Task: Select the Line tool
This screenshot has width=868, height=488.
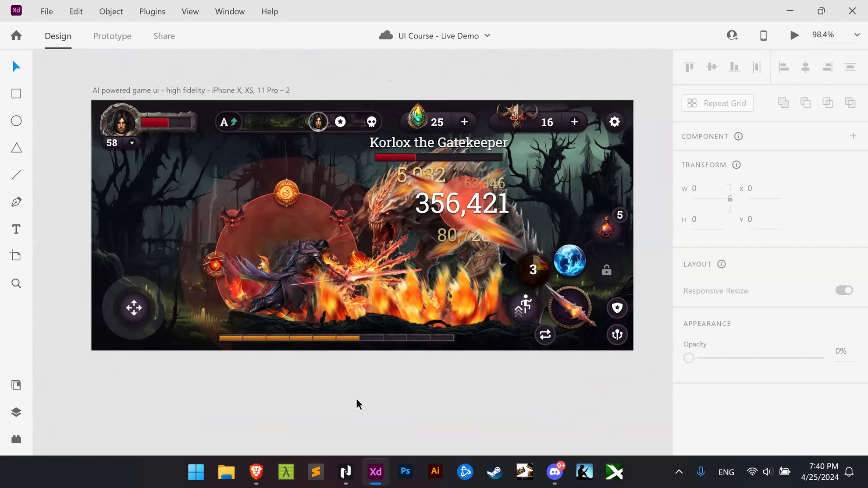Action: coord(16,175)
